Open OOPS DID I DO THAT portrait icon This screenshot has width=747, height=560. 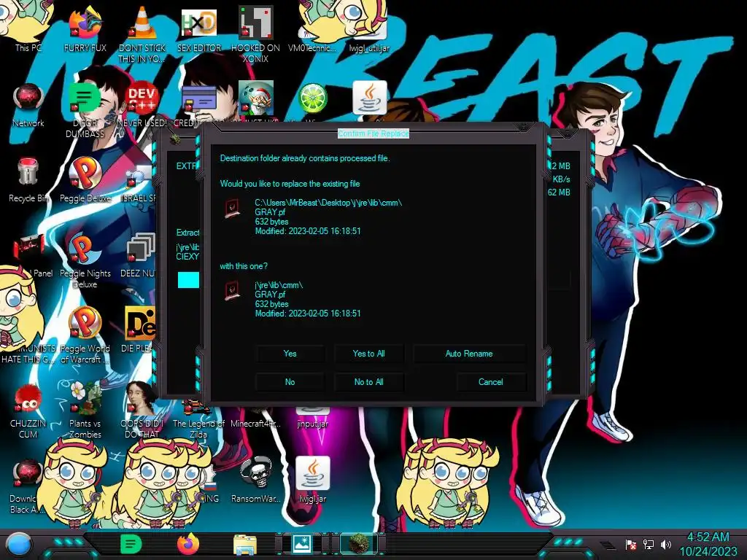[x=142, y=411]
